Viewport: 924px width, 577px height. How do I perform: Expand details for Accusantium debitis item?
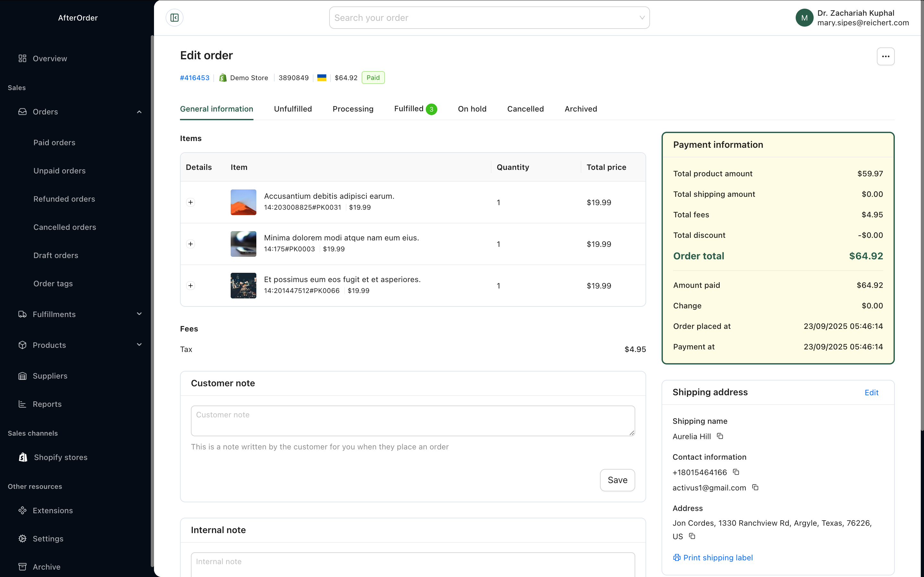pyautogui.click(x=191, y=202)
